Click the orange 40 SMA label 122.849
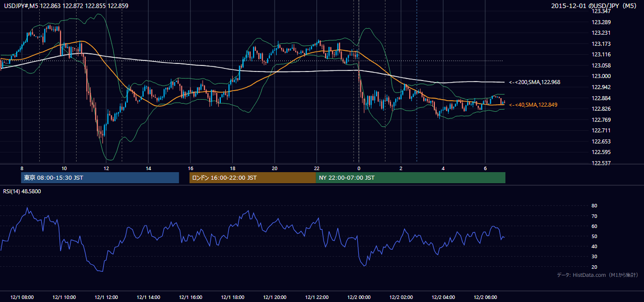This screenshot has width=644, height=302. click(533, 105)
